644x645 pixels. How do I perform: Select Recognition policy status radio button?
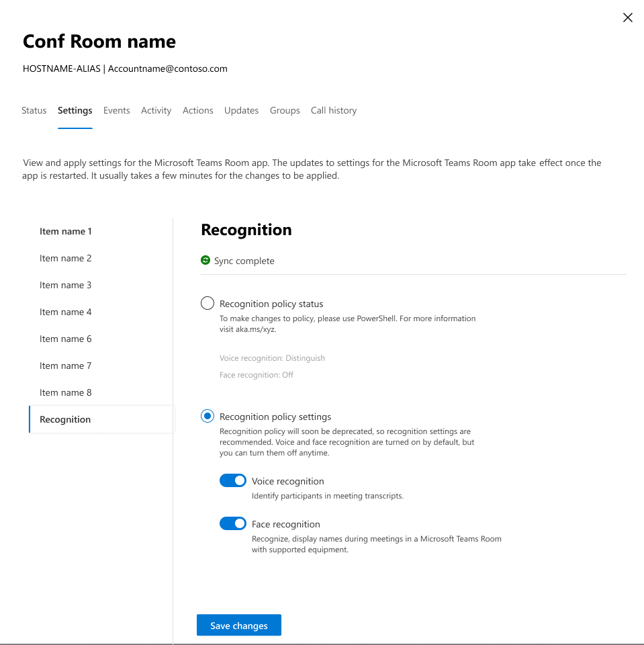[208, 303]
